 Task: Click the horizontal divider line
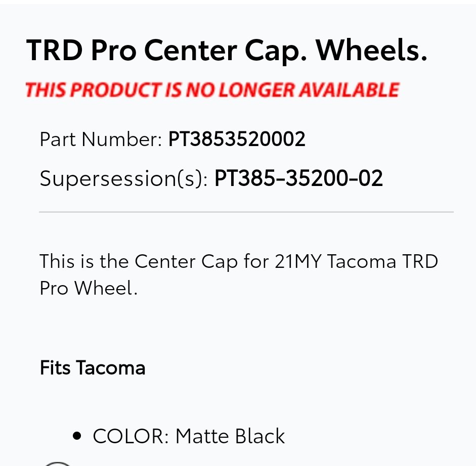(246, 212)
